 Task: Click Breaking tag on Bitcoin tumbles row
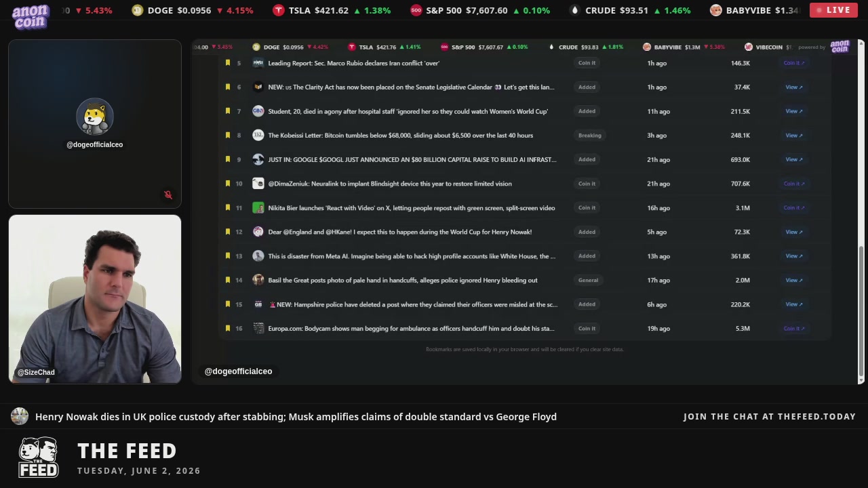(x=590, y=136)
